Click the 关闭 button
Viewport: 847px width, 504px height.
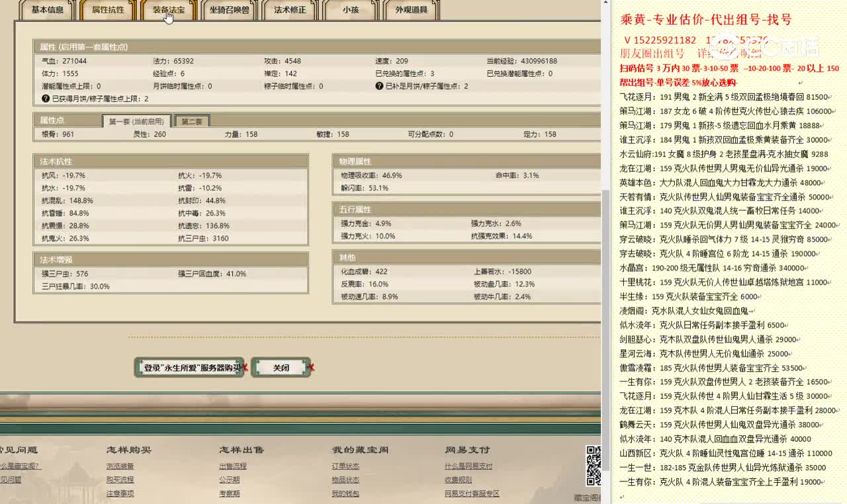click(281, 368)
